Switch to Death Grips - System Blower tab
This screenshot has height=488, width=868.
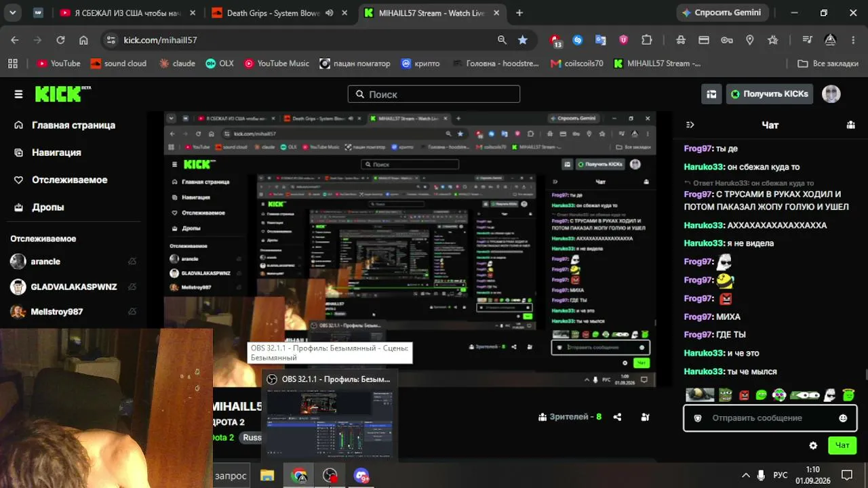[x=278, y=13]
